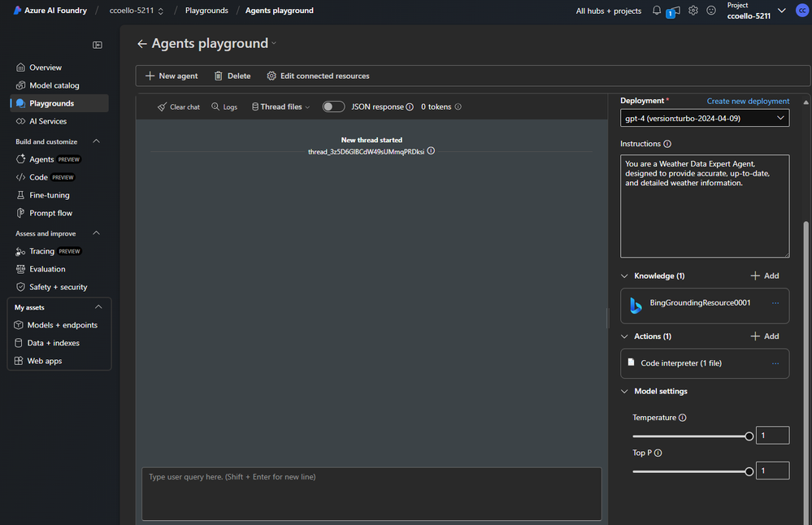Screen dimensions: 812x525
Task: Open the user account avatar
Action: 801,11
